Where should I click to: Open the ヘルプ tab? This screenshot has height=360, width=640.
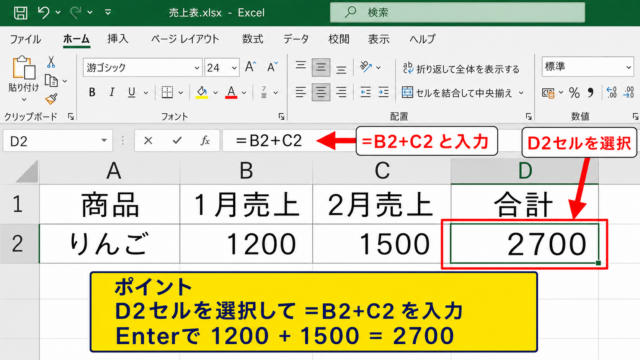click(x=422, y=39)
